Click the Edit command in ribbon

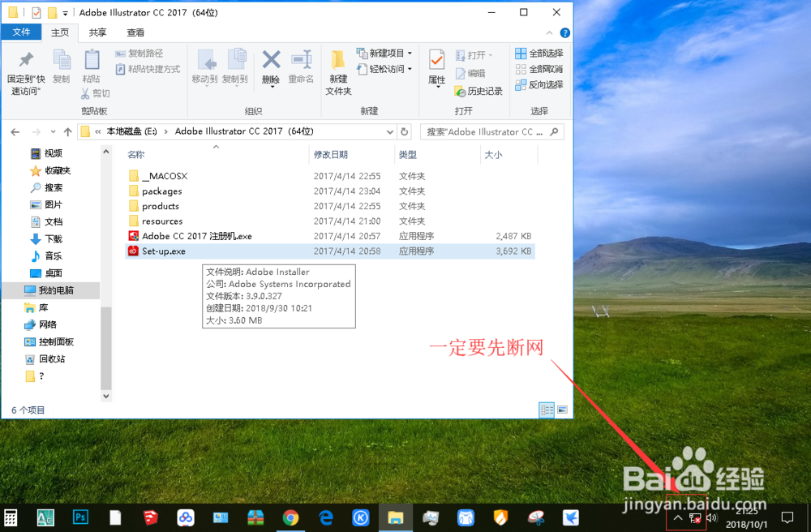(470, 74)
